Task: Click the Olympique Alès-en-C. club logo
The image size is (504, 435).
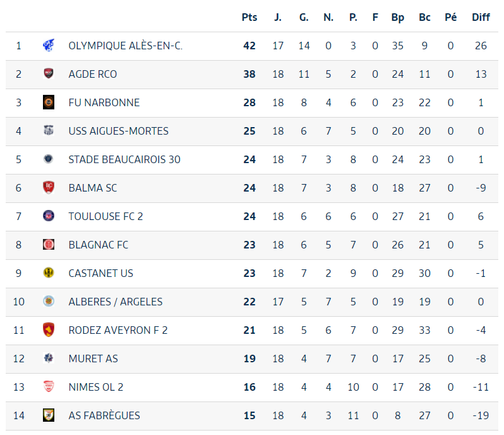Action: 49,46
